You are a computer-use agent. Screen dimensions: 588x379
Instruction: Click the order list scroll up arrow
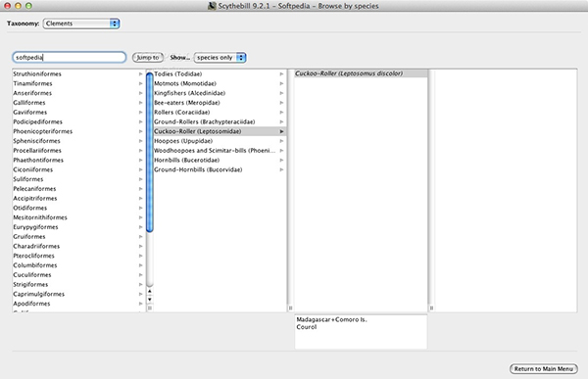(150, 291)
